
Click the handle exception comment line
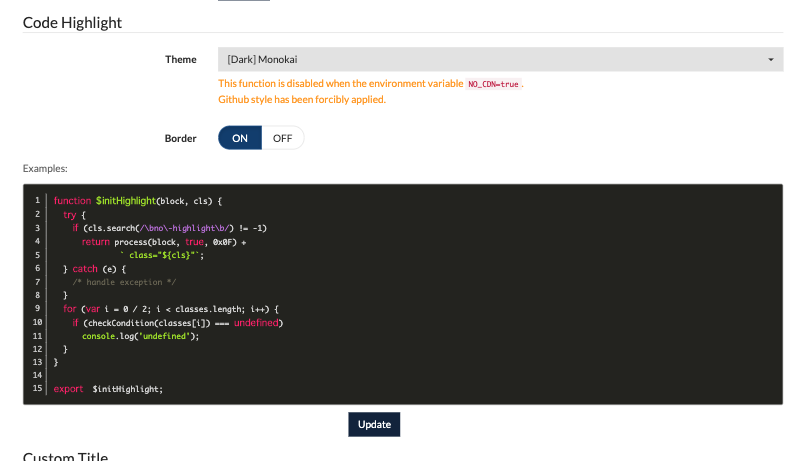tap(124, 282)
